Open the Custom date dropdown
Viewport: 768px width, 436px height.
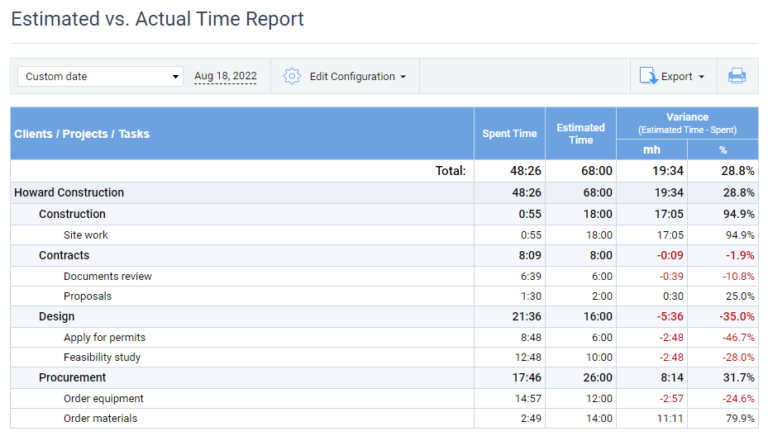coord(100,76)
